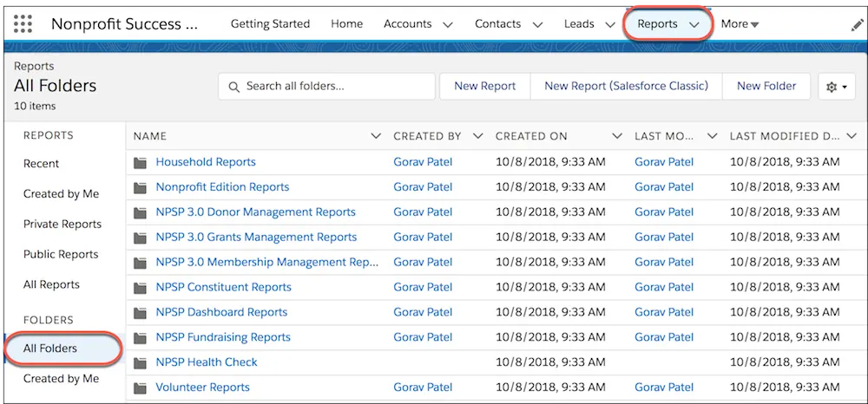Open the App Launcher grid icon
868x404 pixels.
(x=23, y=23)
